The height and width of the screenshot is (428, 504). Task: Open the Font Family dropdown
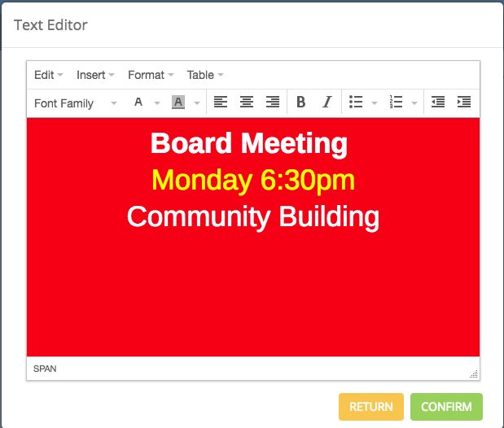pyautogui.click(x=75, y=103)
